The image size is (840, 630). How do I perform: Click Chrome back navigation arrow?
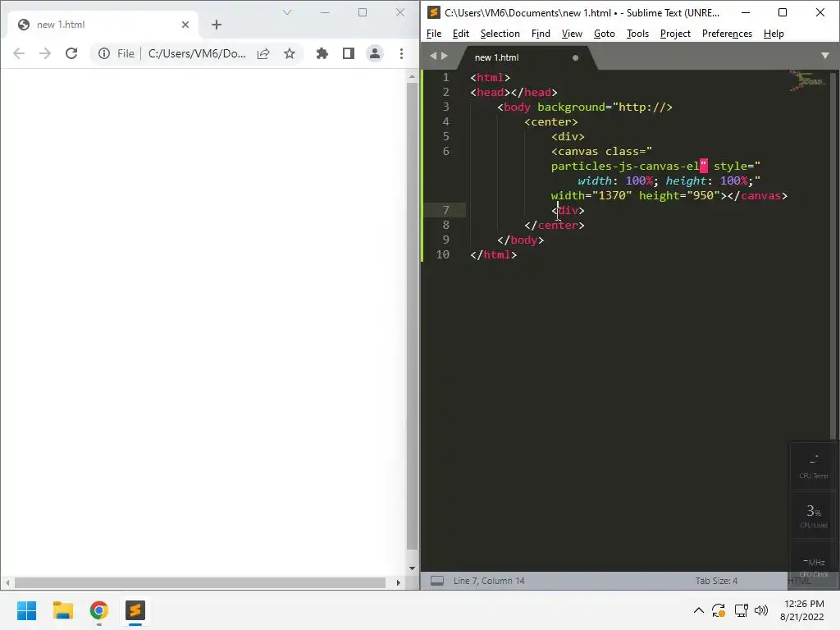click(19, 53)
